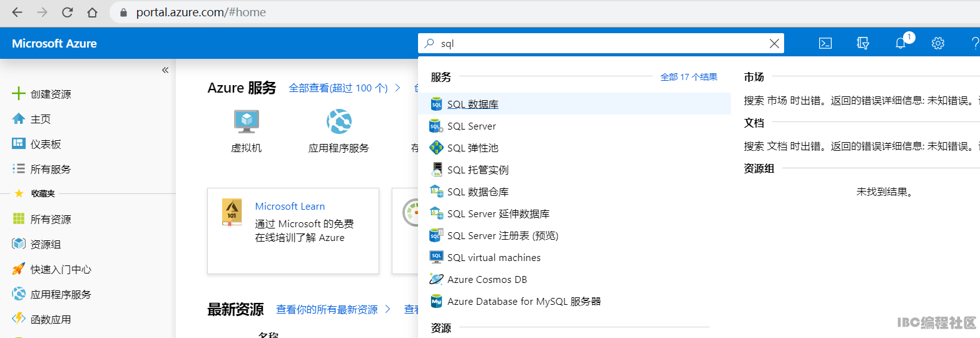980x338 pixels.
Task: Open portal settings gear icon
Action: coord(937,43)
